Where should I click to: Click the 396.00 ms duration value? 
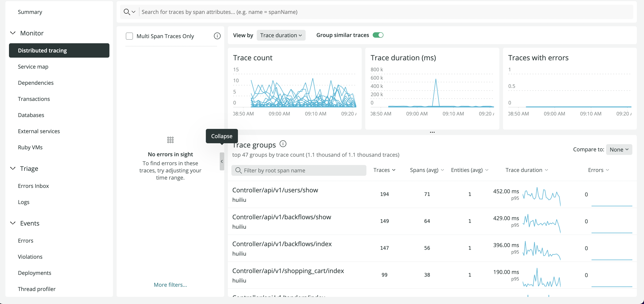(506, 245)
